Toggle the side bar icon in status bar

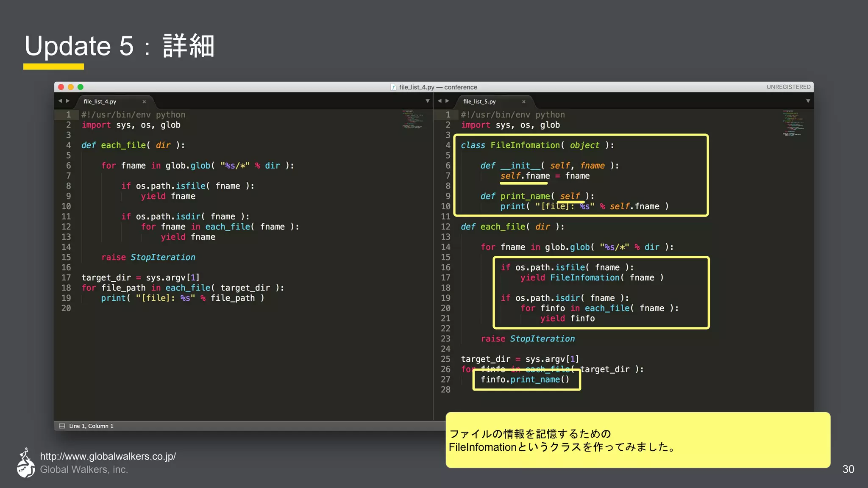pyautogui.click(x=62, y=426)
